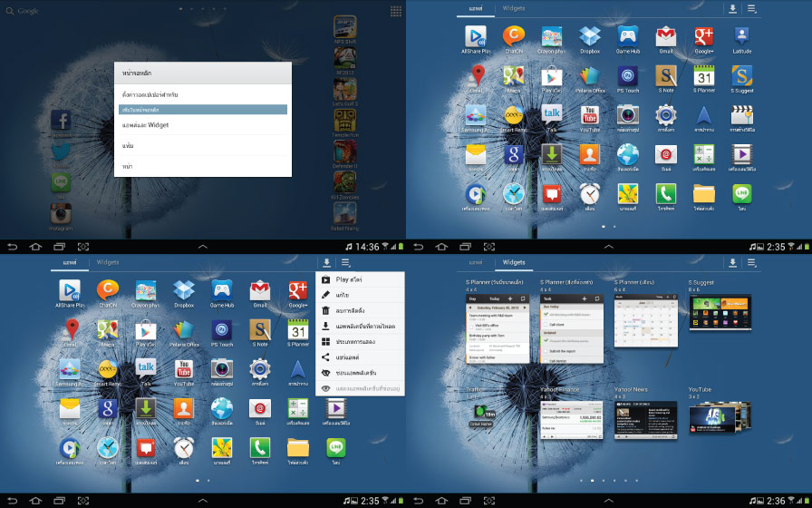Select the downloaded applications menu entry
The image size is (812, 508).
360,326
